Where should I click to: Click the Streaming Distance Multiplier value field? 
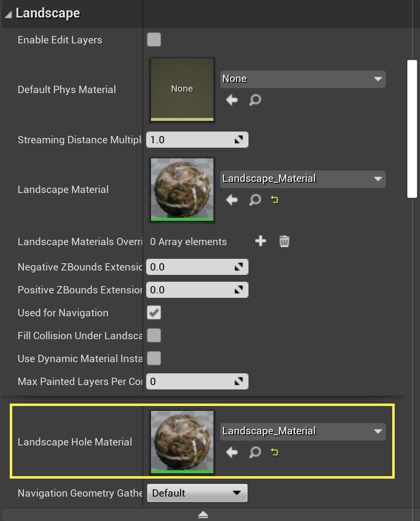[195, 139]
